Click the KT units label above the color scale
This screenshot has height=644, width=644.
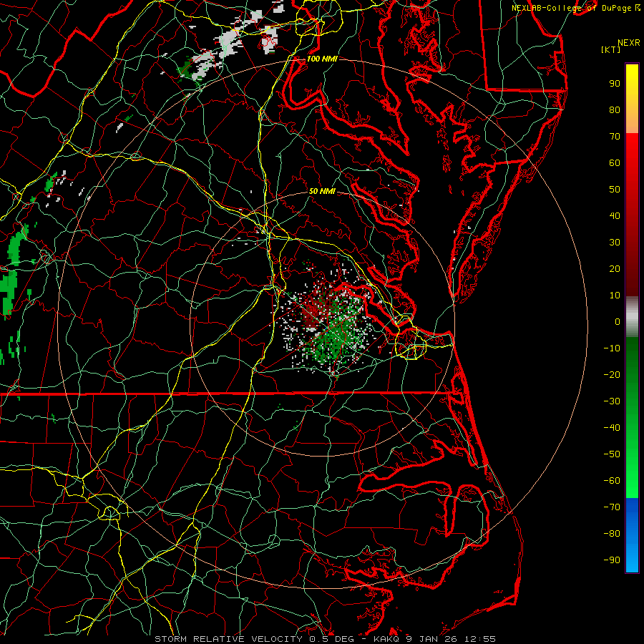click(611, 49)
